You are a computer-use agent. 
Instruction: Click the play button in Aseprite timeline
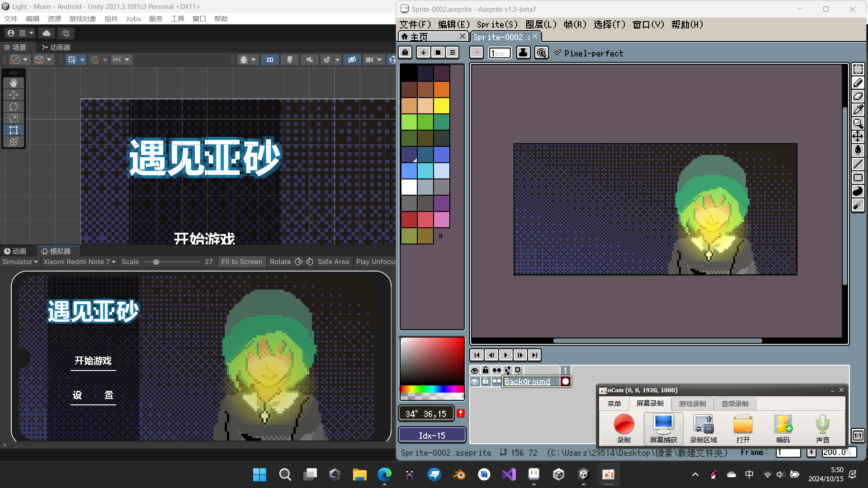point(505,355)
